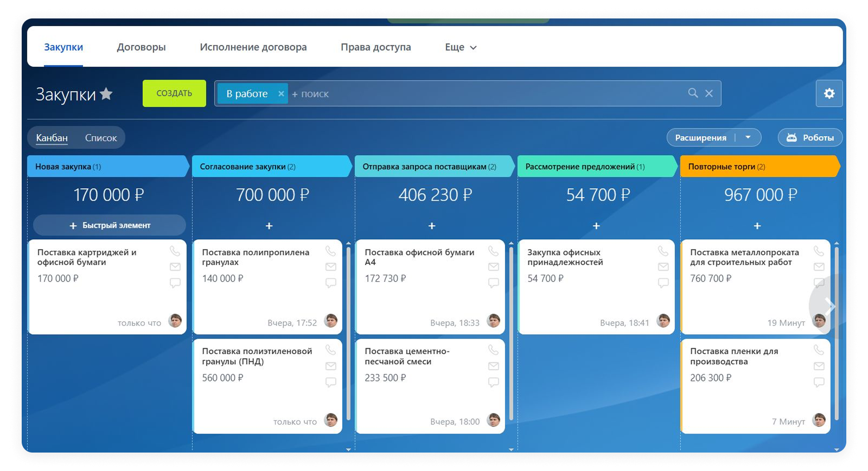Click the СОЗДАТЬ button
868x471 pixels.
174,93
